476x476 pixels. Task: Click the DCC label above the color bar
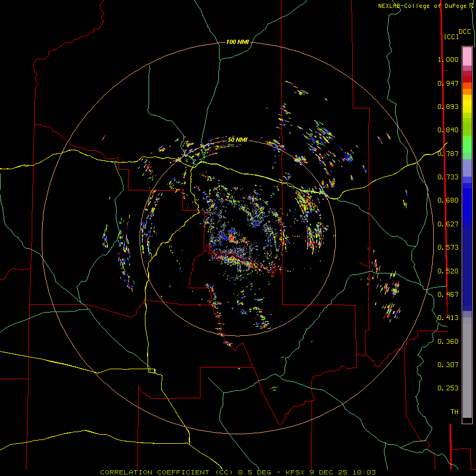(x=464, y=32)
